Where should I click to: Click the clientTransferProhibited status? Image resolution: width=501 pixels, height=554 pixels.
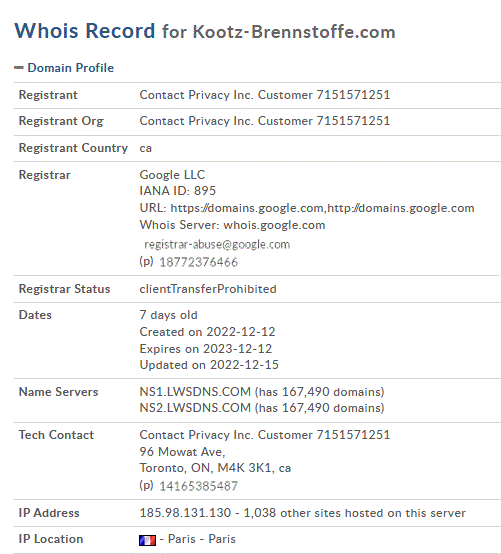(208, 289)
